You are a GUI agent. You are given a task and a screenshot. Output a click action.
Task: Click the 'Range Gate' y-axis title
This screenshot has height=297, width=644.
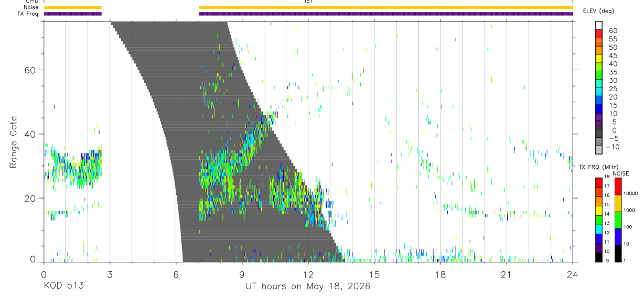coord(14,142)
